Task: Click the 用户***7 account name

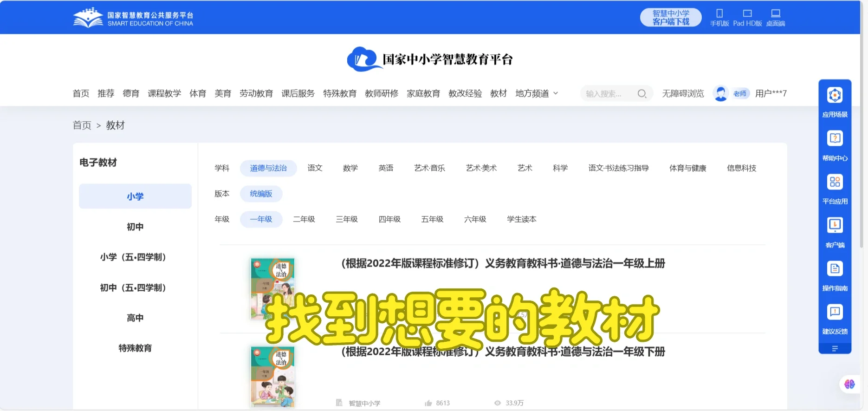Action: click(771, 94)
